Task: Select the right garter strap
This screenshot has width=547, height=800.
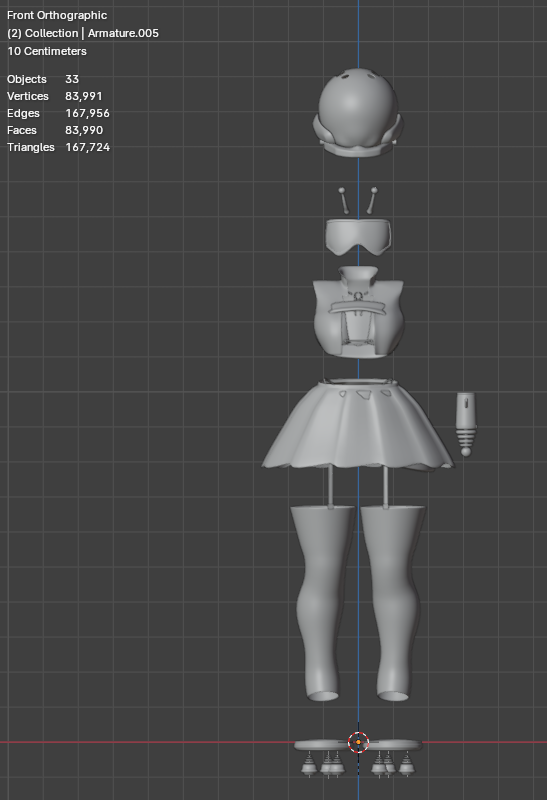Action: pos(385,487)
